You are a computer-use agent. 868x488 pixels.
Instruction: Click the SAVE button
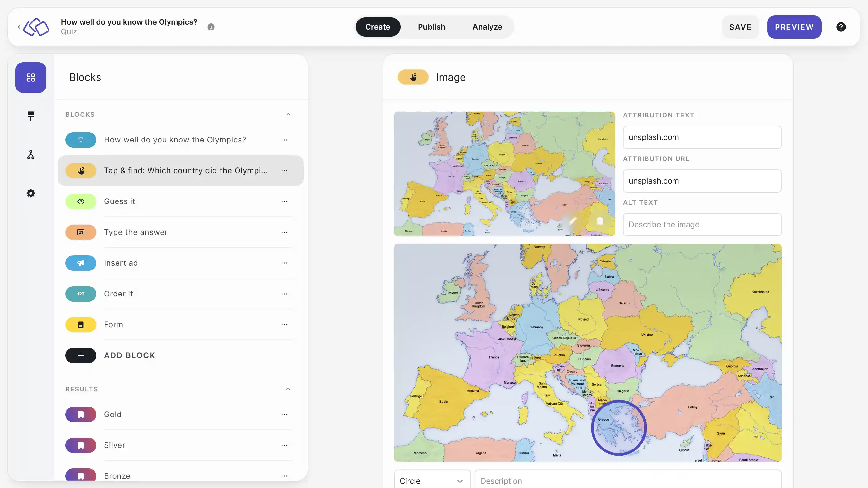(x=740, y=27)
